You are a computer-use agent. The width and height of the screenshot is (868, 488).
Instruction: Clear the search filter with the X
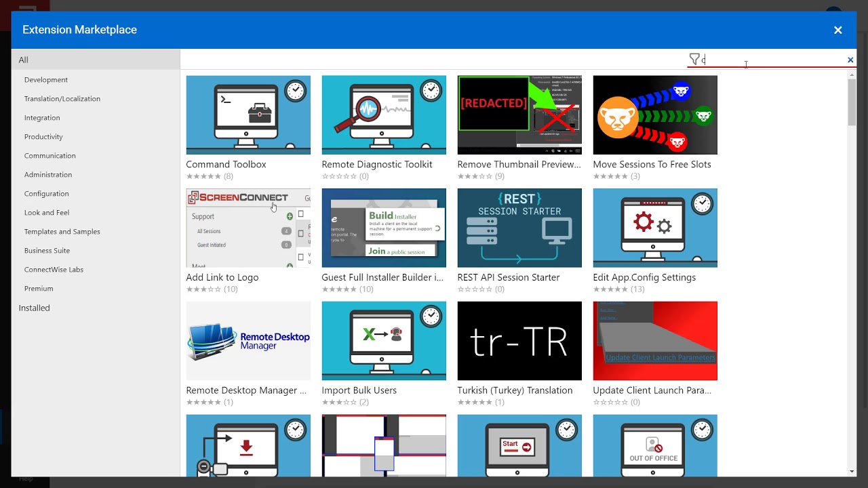850,60
